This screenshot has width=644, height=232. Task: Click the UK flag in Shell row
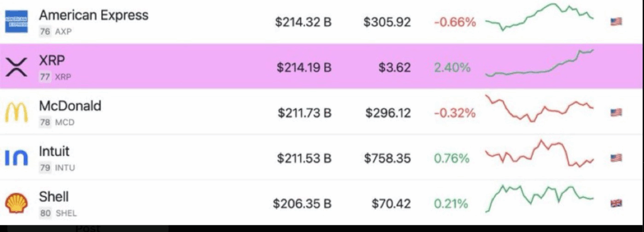[x=616, y=203]
